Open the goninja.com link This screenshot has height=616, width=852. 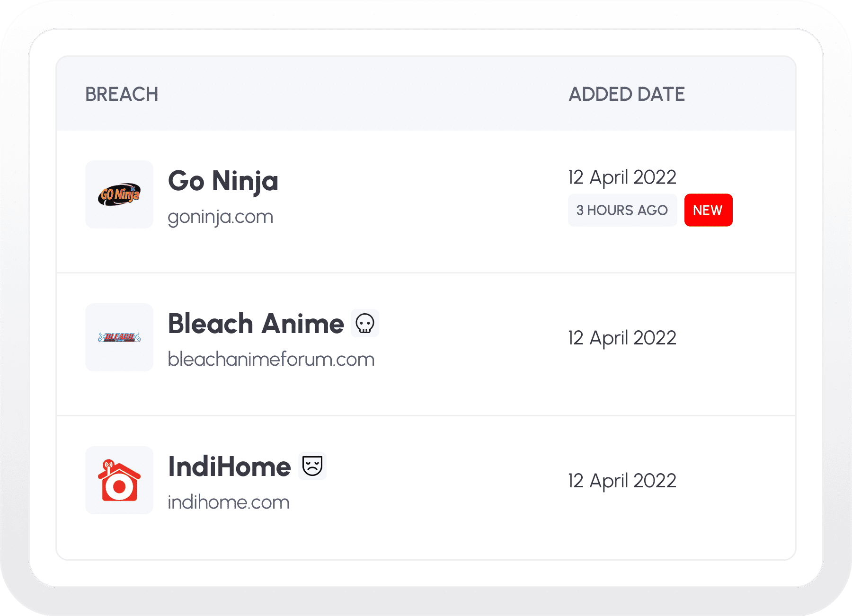click(221, 217)
